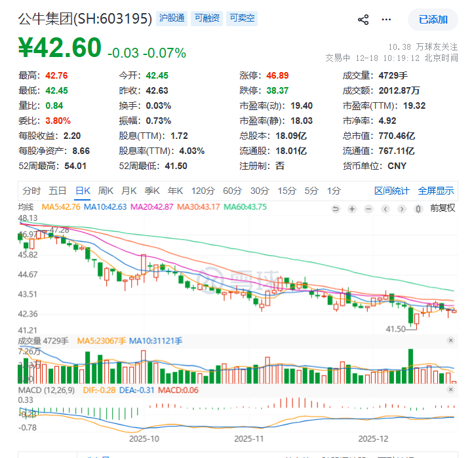
Task: Click the 52周最高 value 54.01
Action: pyautogui.click(x=75, y=166)
